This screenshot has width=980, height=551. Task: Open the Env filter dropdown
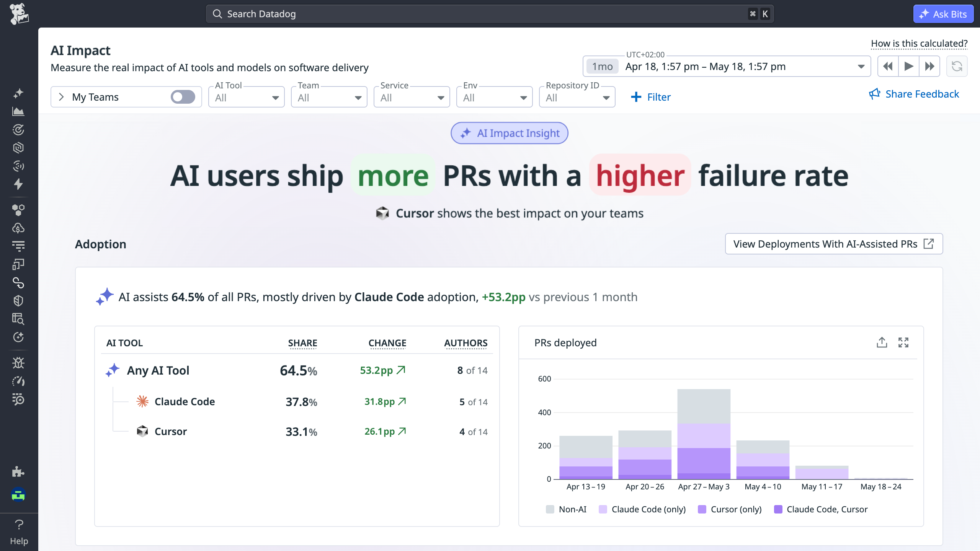click(x=495, y=97)
